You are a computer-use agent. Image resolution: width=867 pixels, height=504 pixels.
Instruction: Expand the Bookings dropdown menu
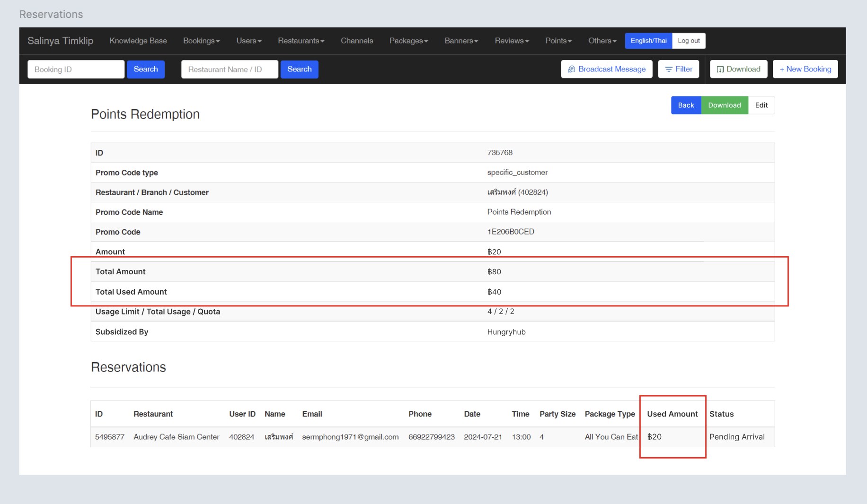coord(201,41)
